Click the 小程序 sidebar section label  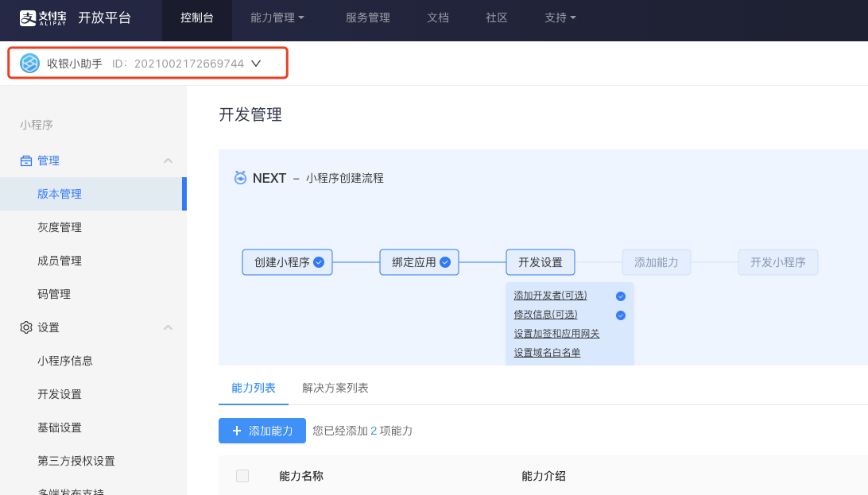pyautogui.click(x=37, y=125)
